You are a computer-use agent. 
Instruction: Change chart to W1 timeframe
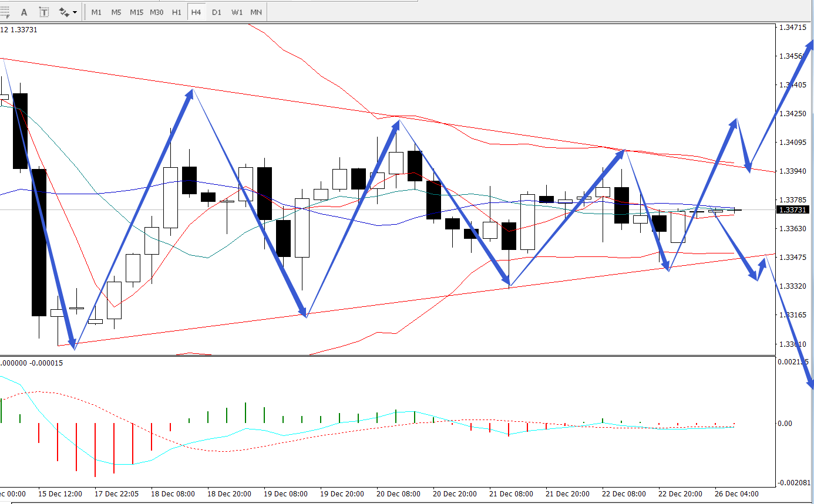[x=237, y=12]
